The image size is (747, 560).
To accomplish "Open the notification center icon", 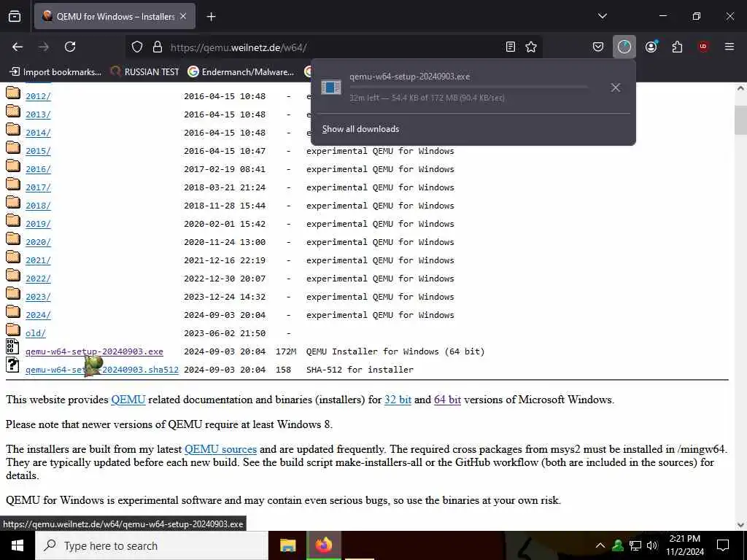I will pos(723,545).
